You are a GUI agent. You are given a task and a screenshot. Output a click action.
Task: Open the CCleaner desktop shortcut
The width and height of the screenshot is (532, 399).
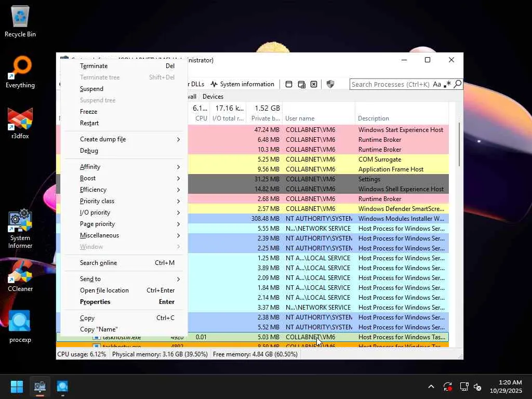20,276
